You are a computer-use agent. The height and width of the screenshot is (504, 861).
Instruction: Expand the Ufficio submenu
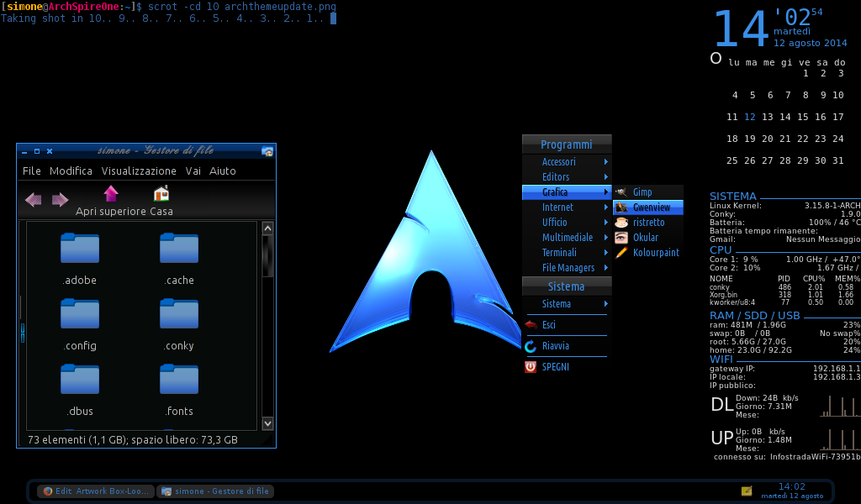(x=567, y=222)
